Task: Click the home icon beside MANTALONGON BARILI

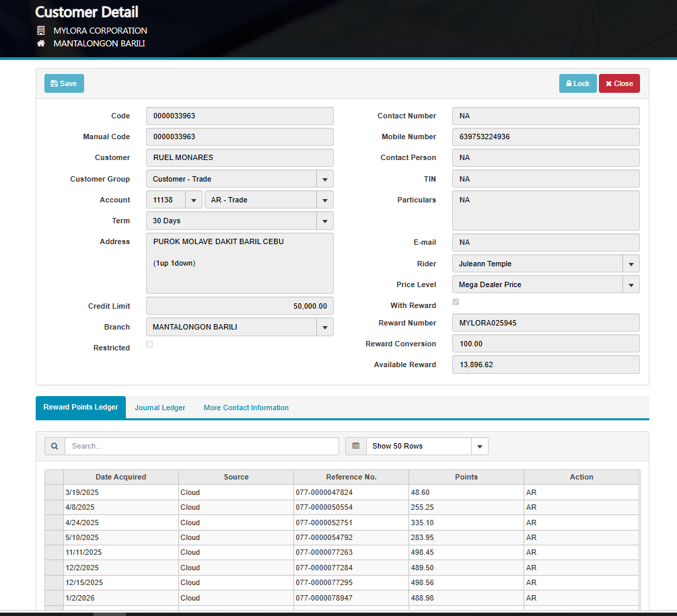Action: pyautogui.click(x=41, y=44)
